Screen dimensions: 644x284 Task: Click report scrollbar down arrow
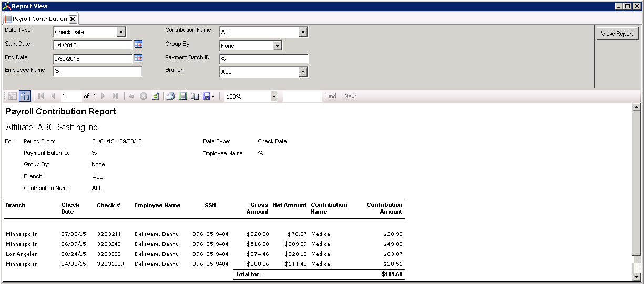click(x=636, y=277)
